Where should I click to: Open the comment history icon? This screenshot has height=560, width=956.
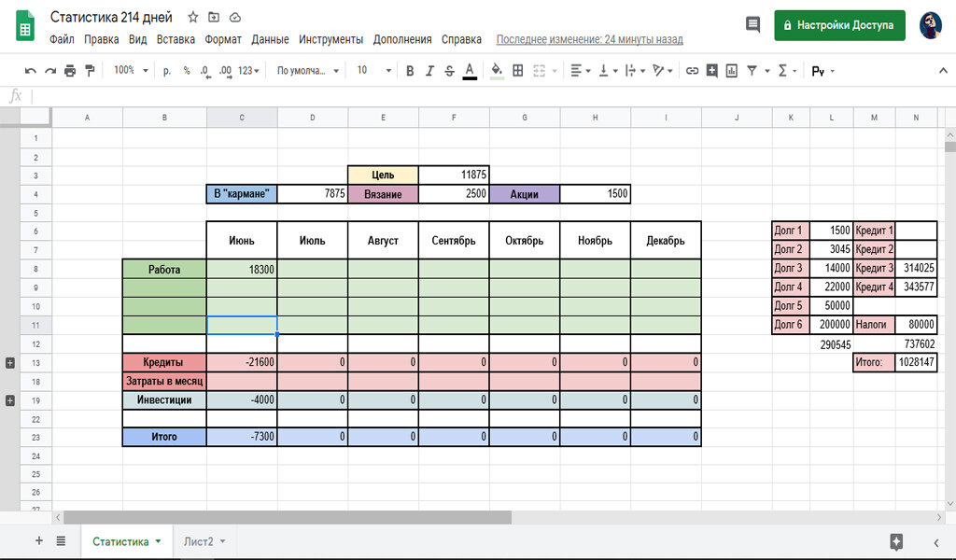click(x=753, y=25)
